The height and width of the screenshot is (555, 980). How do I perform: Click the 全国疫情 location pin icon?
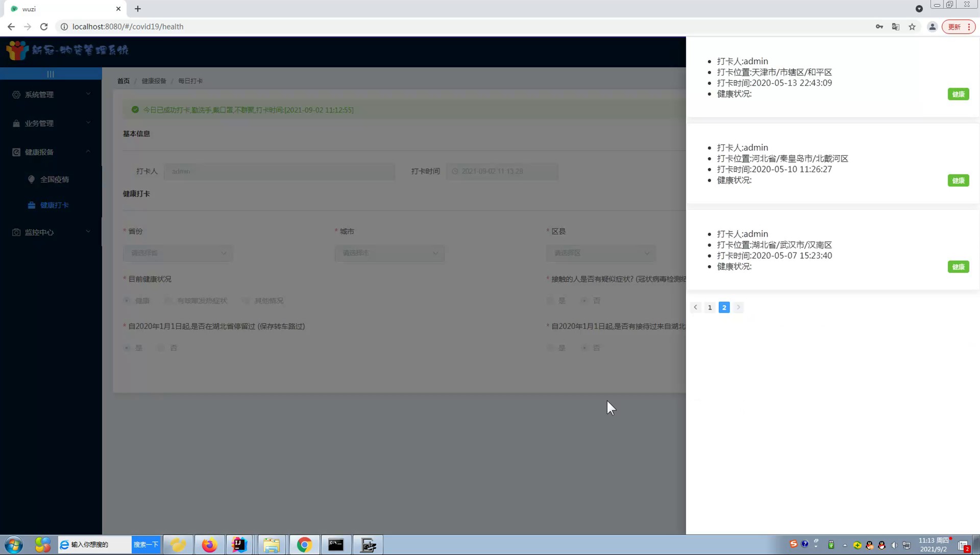pyautogui.click(x=32, y=180)
